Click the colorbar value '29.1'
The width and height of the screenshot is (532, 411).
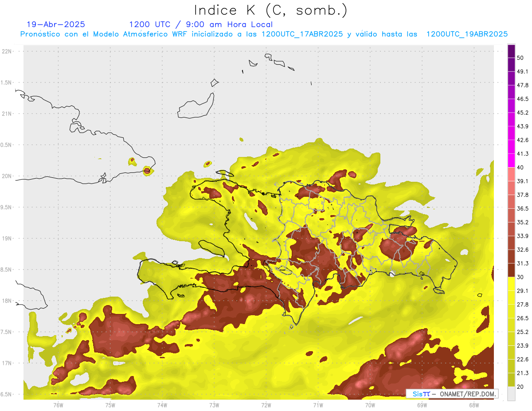pos(522,291)
